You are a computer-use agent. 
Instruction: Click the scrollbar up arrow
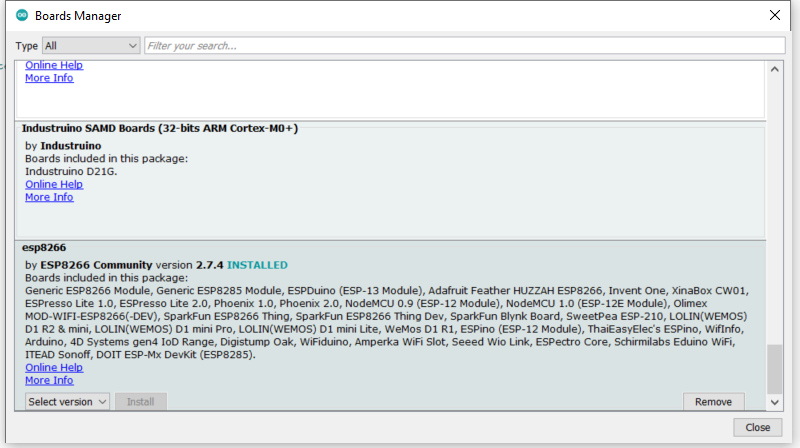pos(774,69)
